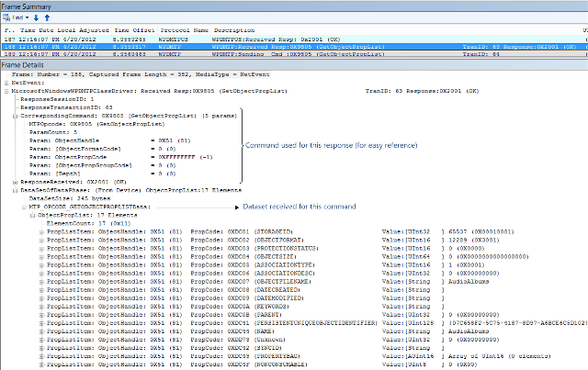Expand the PERSISTENTUNIQUEOBJECTIDENTIFIER PropListItem

pyautogui.click(x=41, y=323)
